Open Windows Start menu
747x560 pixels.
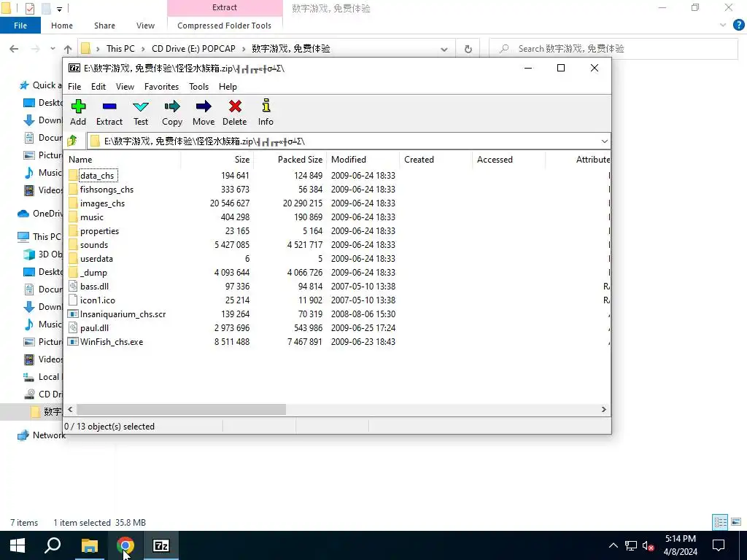(x=18, y=545)
